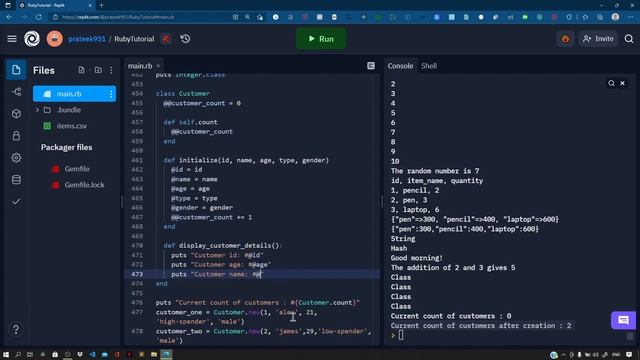This screenshot has width=640, height=360.
Task: Open the repl version history icon
Action: point(185,39)
